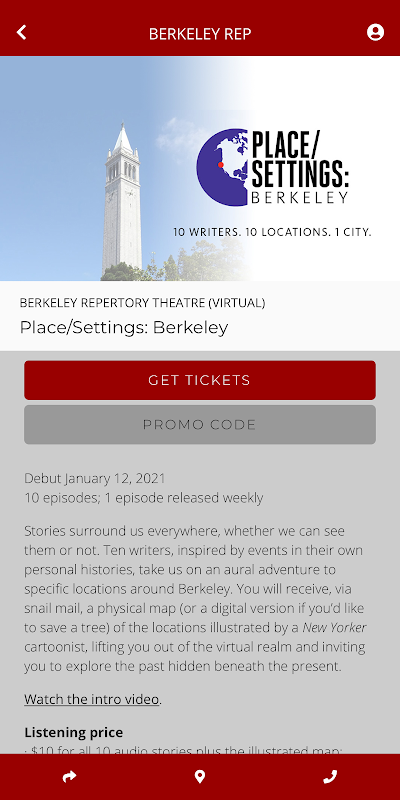The height and width of the screenshot is (800, 400).
Task: Click the GET TICKETS button
Action: [x=200, y=380]
